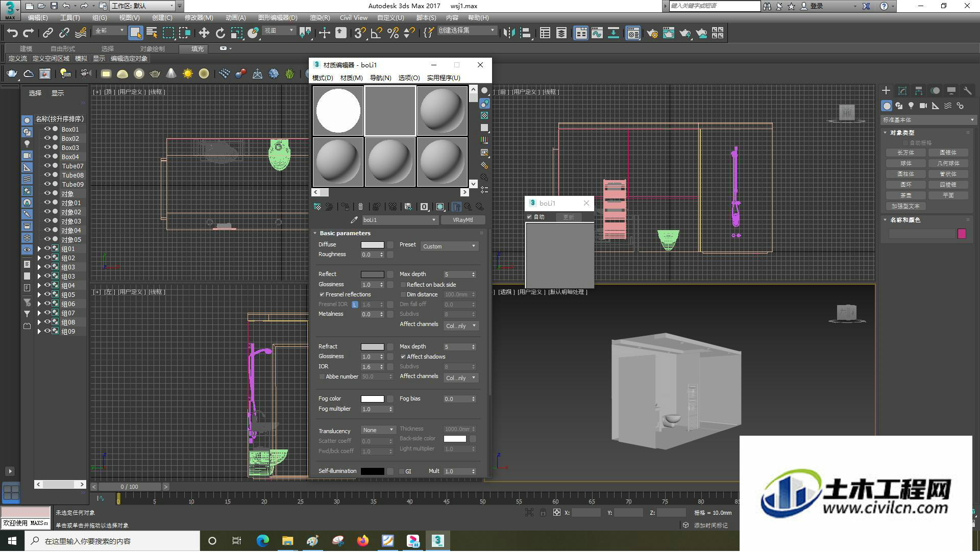Toggle Affect shadows checkbox

coord(403,357)
